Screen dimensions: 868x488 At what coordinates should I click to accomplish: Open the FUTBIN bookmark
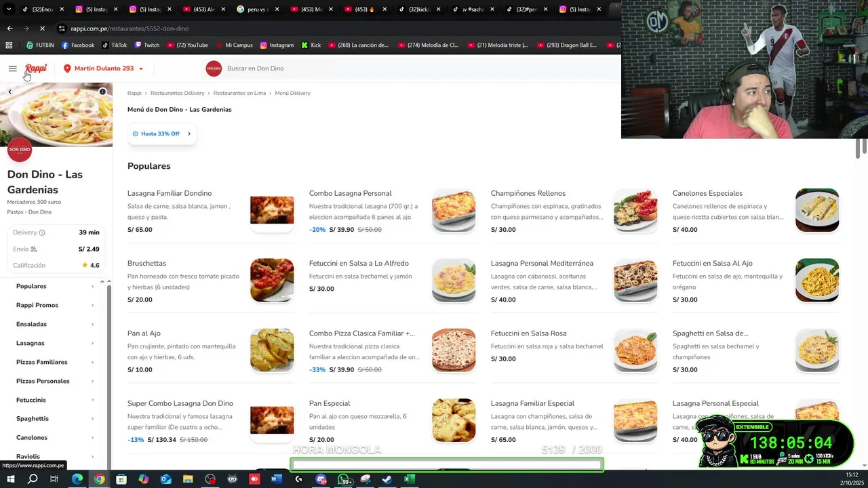(x=40, y=45)
